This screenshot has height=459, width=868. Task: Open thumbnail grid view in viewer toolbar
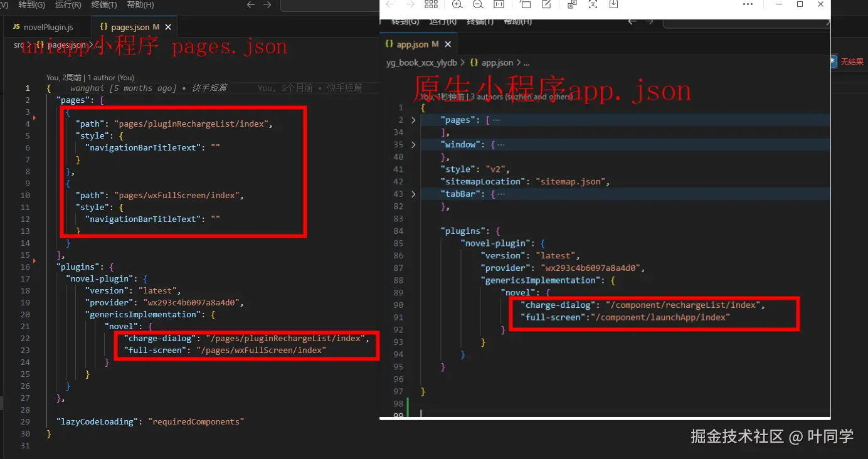(x=431, y=4)
